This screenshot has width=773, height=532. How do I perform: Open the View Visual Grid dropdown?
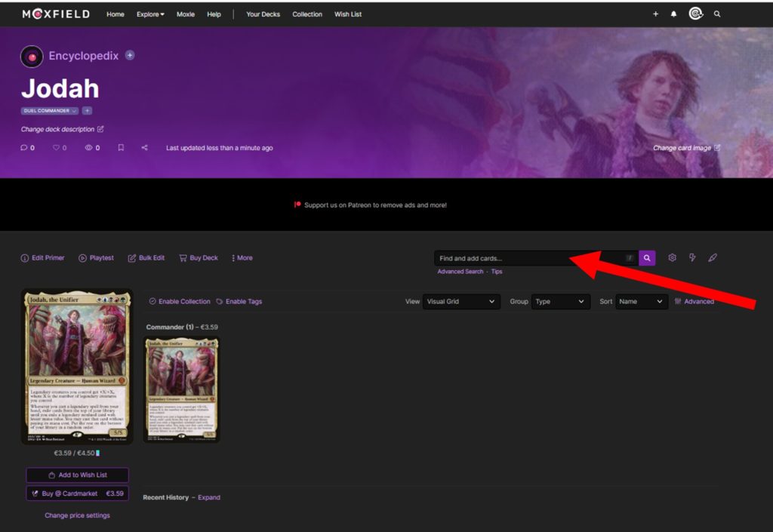pyautogui.click(x=461, y=302)
